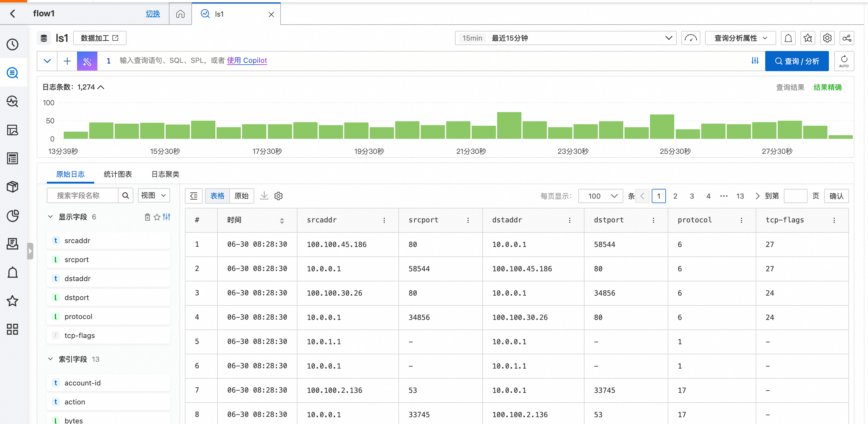The width and height of the screenshot is (868, 424).
Task: Click the share icon in top toolbar
Action: [x=847, y=38]
